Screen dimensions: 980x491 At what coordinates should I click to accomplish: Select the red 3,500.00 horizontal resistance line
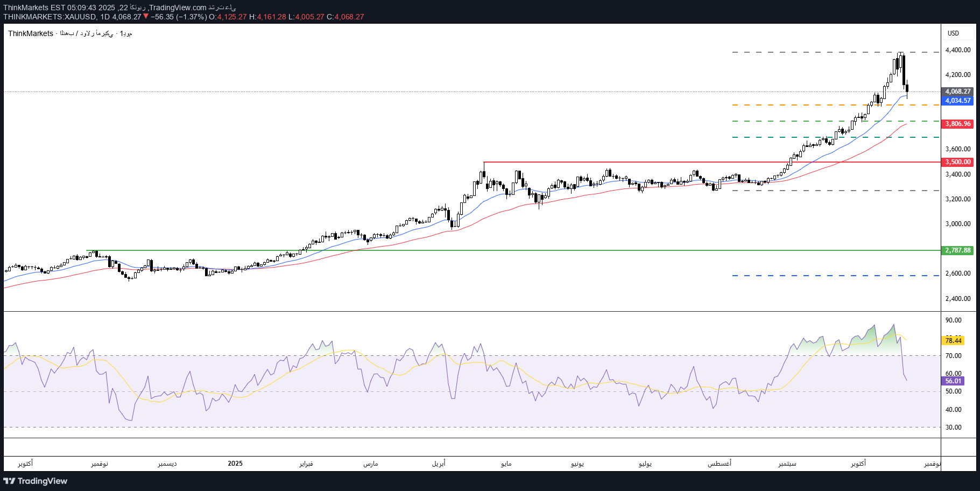tap(646, 162)
